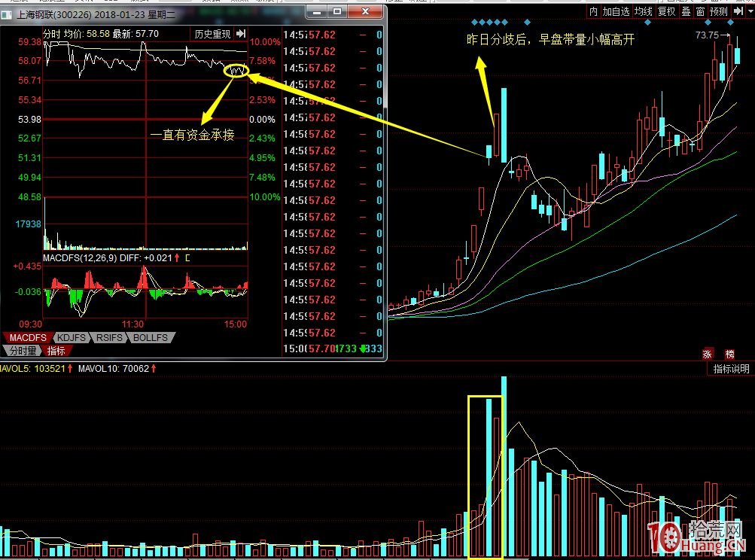Screen dimensions: 755x560
Task: Select the RSIFS indicator tab
Action: 111,338
